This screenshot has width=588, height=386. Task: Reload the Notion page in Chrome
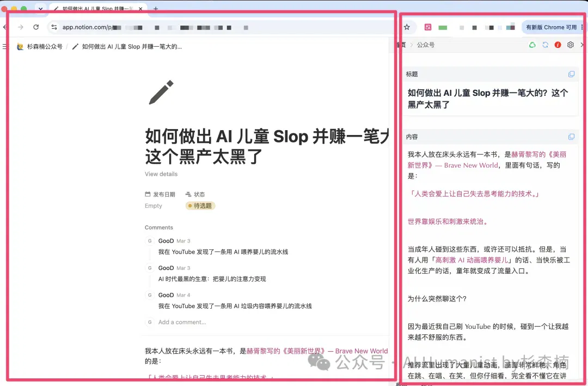coord(36,27)
